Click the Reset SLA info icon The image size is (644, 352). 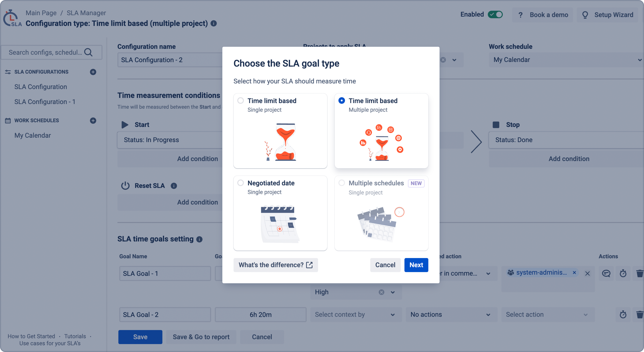coord(174,186)
